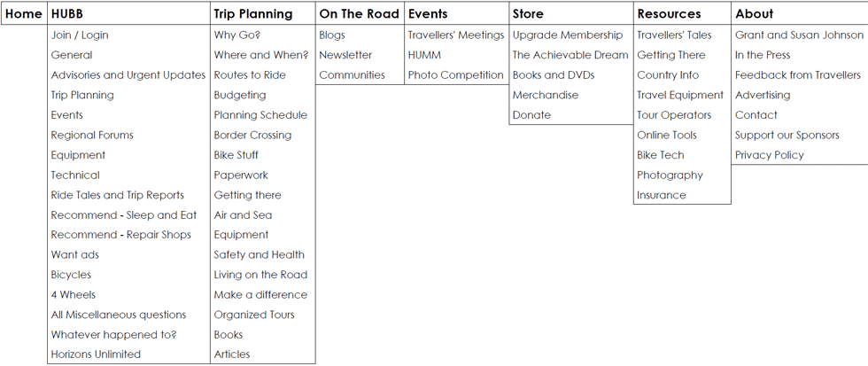The image size is (868, 366).
Task: Click the Privacy Policy link
Action: coord(770,155)
